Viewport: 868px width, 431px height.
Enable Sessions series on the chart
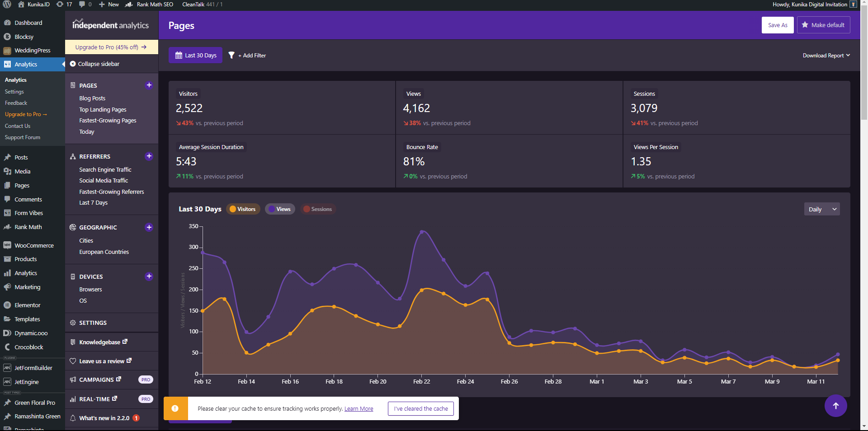pos(318,209)
